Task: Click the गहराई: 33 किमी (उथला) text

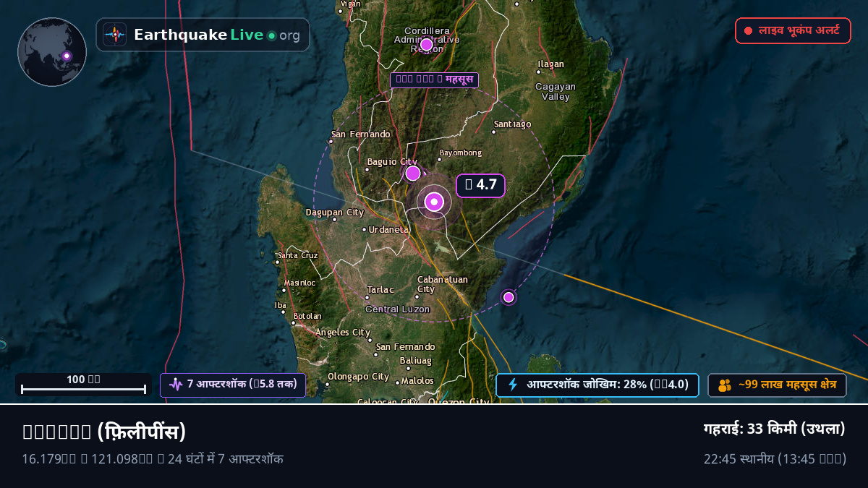Action: tap(775, 429)
